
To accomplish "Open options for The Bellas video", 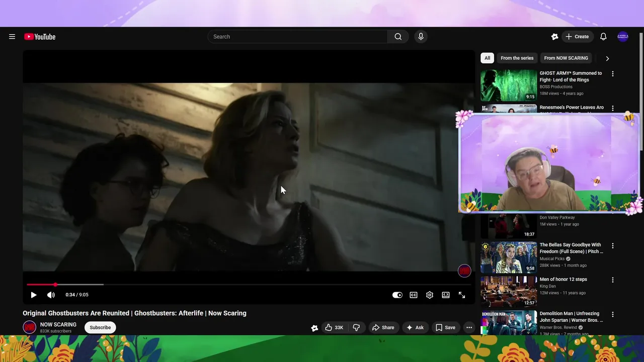I will coord(612,246).
